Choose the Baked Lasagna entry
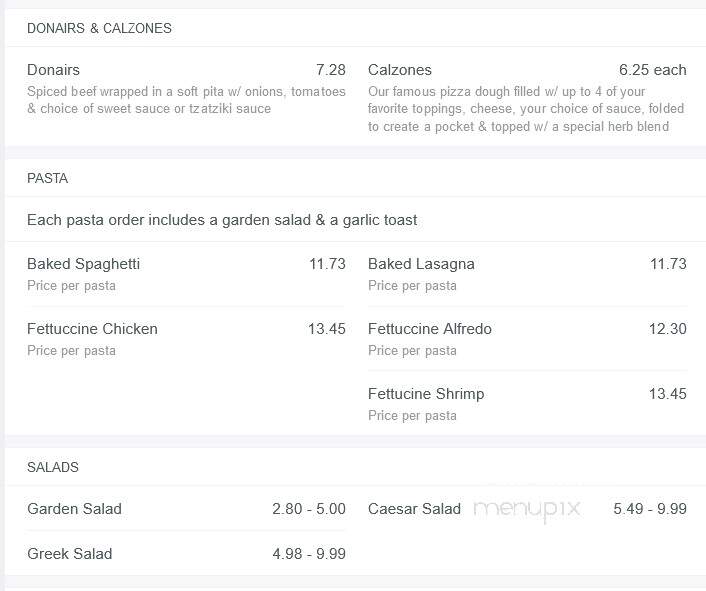This screenshot has height=591, width=706. 421,264
